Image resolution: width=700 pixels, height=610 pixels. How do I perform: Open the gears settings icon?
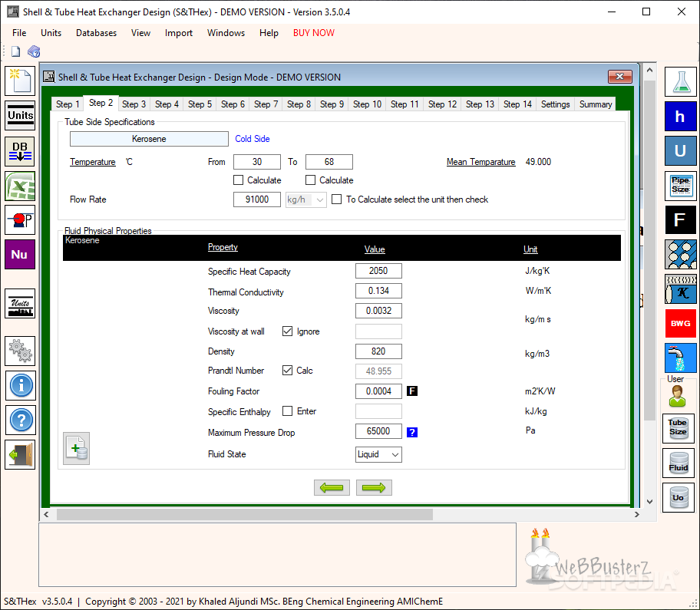(20, 351)
